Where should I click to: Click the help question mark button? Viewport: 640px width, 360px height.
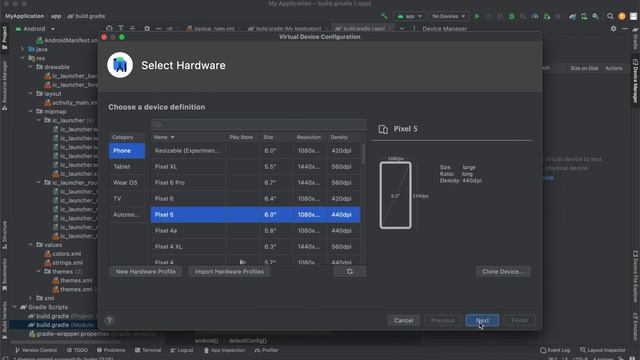point(109,320)
